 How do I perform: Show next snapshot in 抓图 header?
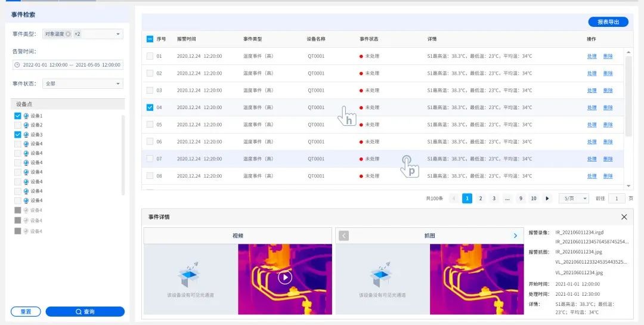(x=515, y=236)
